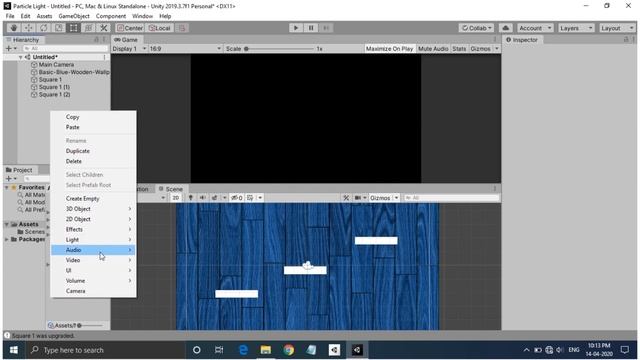
Task: Choose Duplicate in context menu
Action: click(x=93, y=151)
